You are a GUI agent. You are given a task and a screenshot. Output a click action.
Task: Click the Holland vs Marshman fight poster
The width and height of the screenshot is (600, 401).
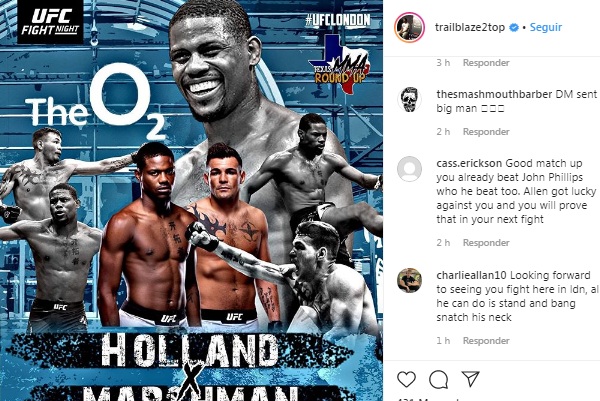(x=191, y=200)
